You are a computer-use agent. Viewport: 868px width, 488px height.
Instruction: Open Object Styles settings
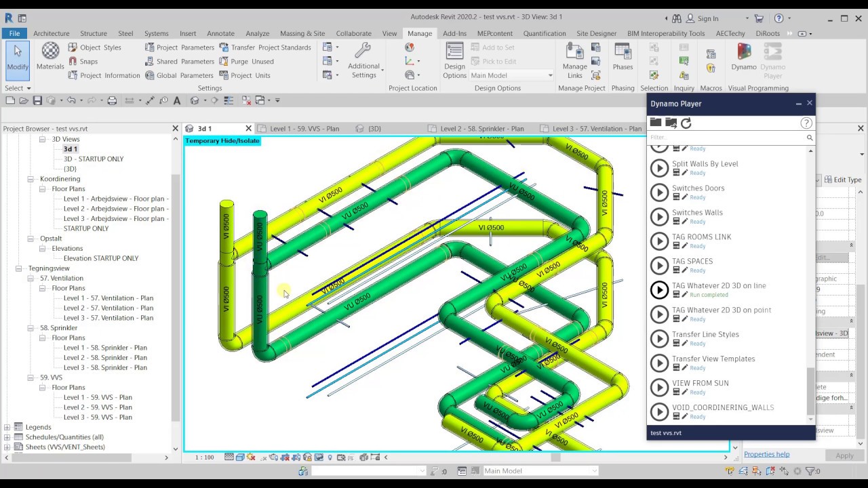coord(94,47)
